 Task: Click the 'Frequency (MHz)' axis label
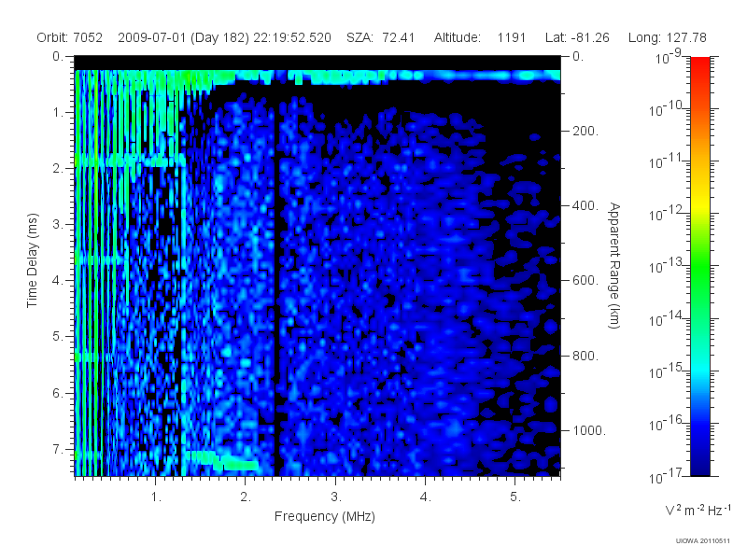click(x=325, y=516)
